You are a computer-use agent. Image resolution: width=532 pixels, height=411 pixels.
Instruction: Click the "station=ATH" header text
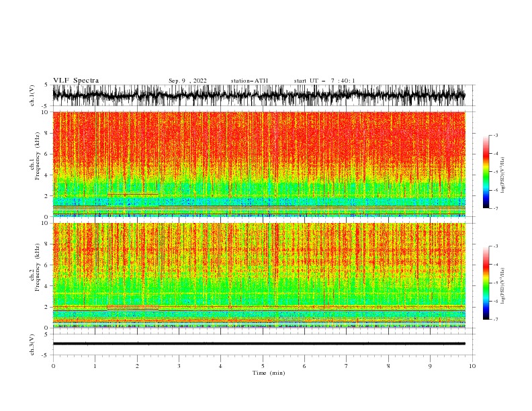click(x=249, y=81)
